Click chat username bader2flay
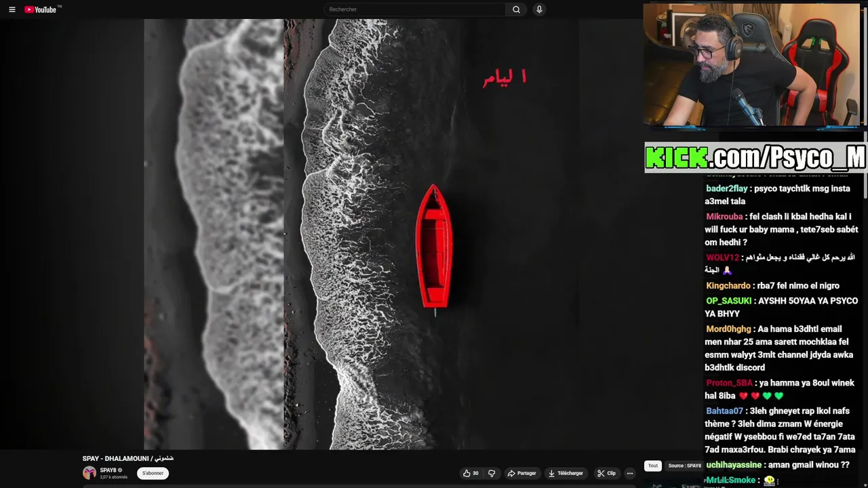 click(726, 188)
